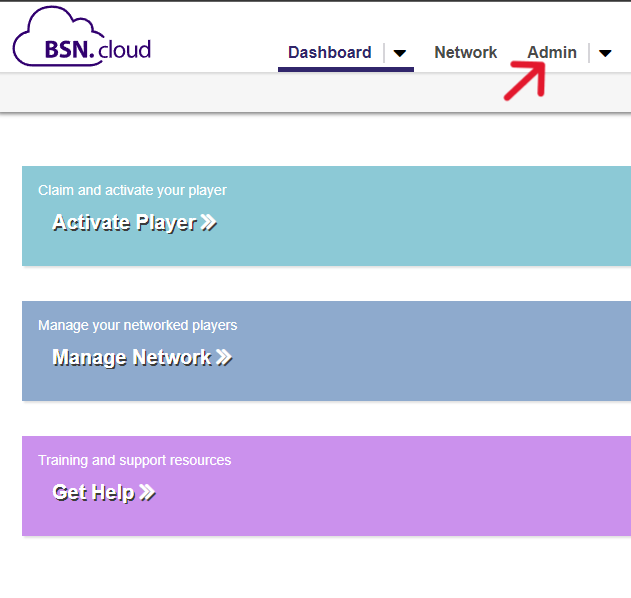The image size is (631, 598).
Task: Click the Activate Player link
Action: [x=135, y=223]
